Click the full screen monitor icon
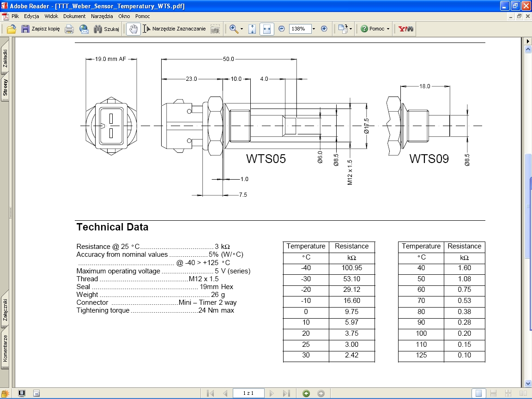532x399 pixels. pyautogui.click(x=22, y=393)
